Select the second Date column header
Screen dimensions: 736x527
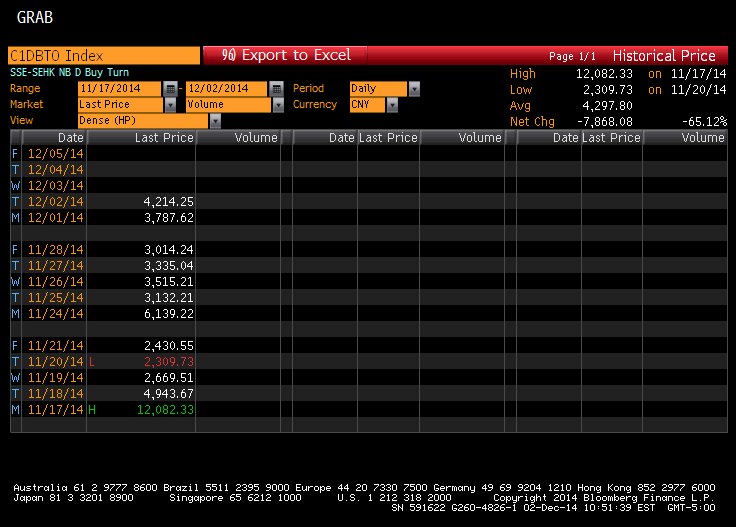point(324,137)
